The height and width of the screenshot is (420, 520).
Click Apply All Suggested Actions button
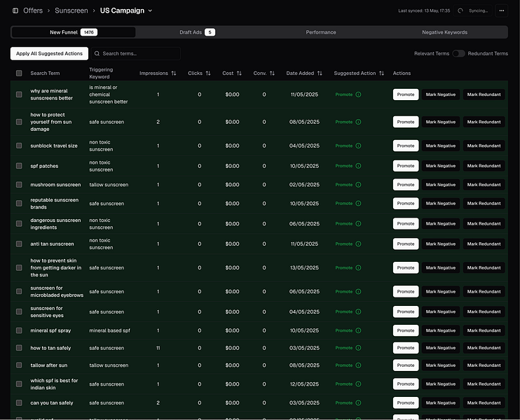click(x=49, y=53)
